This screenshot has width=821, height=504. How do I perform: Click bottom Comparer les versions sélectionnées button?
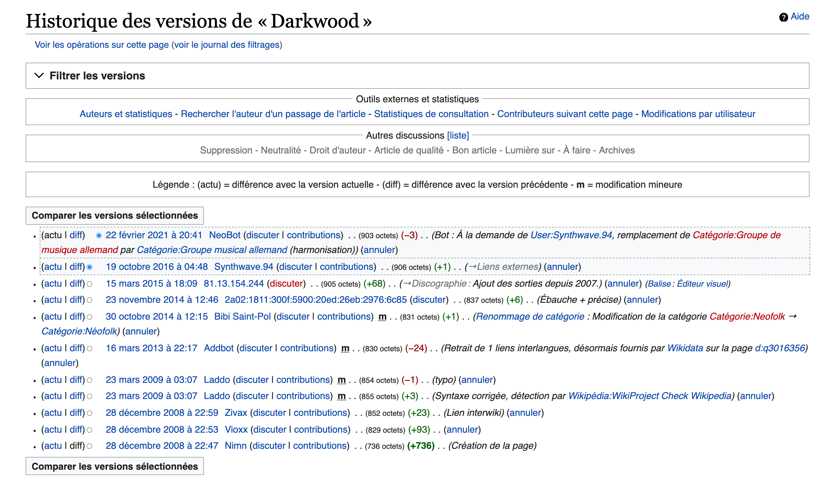115,466
